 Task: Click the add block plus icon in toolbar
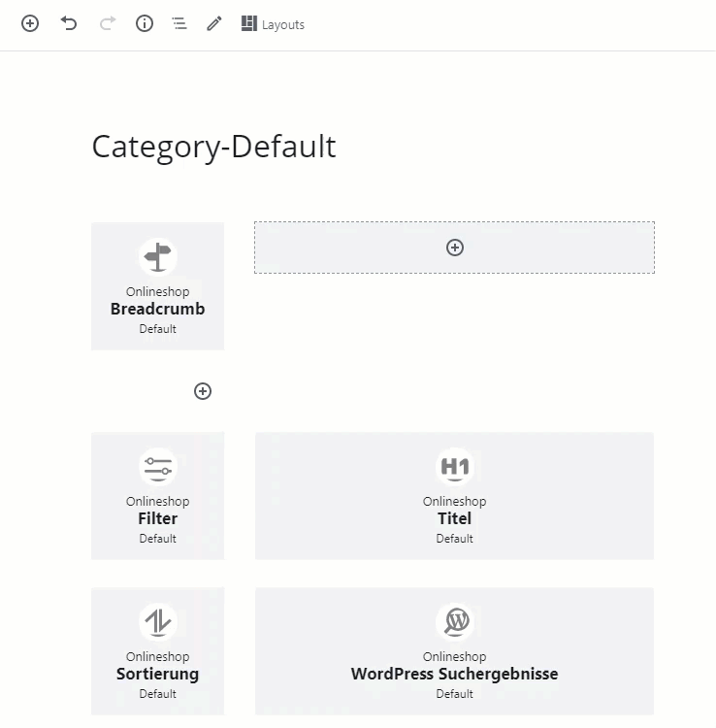click(x=30, y=23)
